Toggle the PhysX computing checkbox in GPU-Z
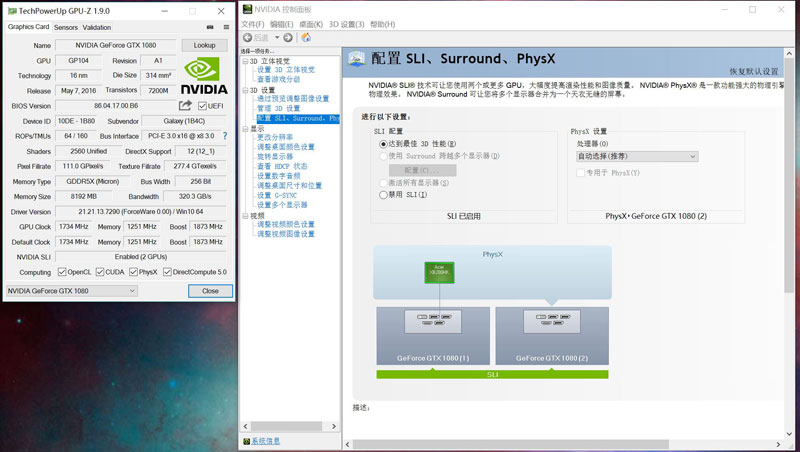 [x=133, y=272]
